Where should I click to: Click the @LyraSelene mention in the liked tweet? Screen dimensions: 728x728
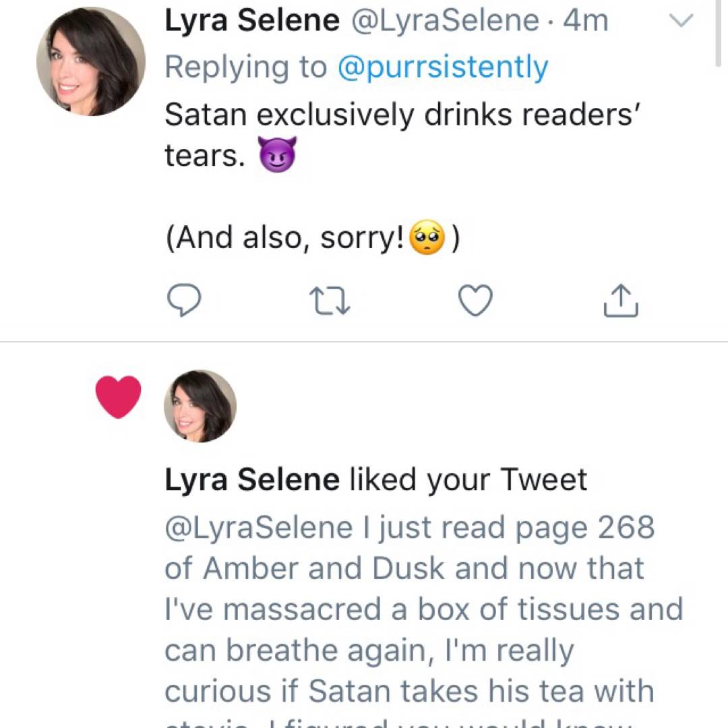(258, 528)
